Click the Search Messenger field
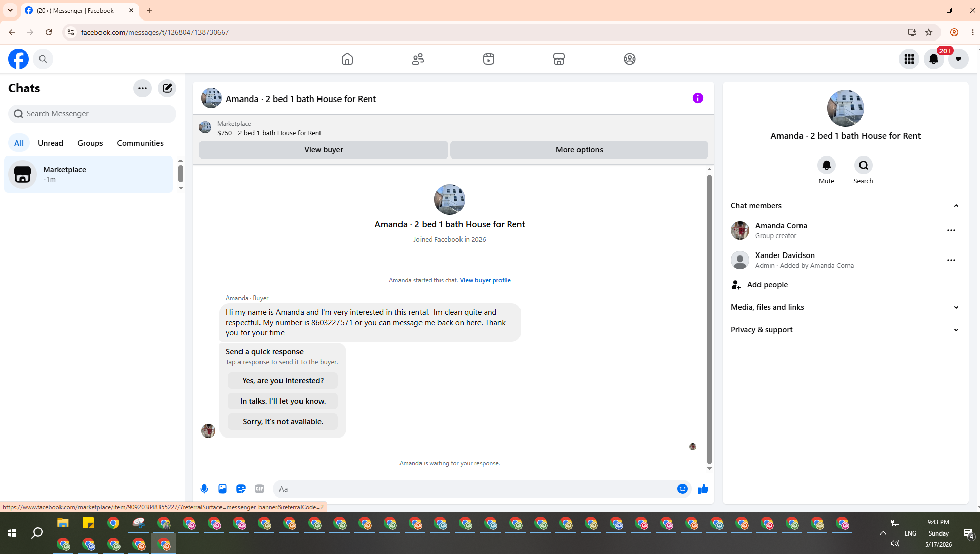 pyautogui.click(x=92, y=114)
